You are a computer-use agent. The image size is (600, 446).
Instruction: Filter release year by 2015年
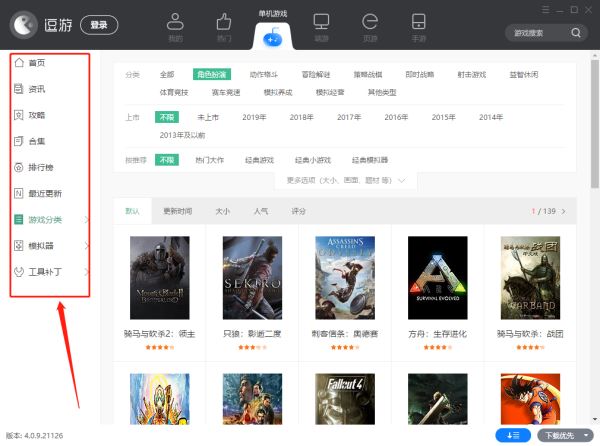pos(443,117)
